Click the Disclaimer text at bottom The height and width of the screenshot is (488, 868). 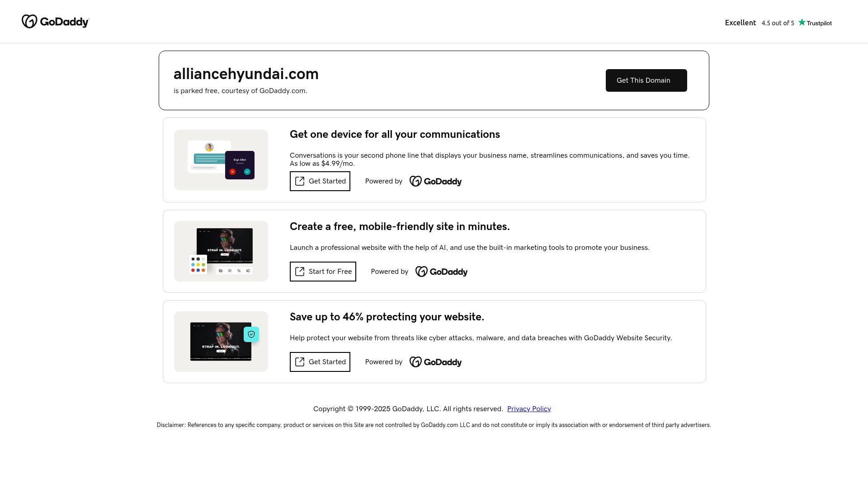(x=434, y=425)
